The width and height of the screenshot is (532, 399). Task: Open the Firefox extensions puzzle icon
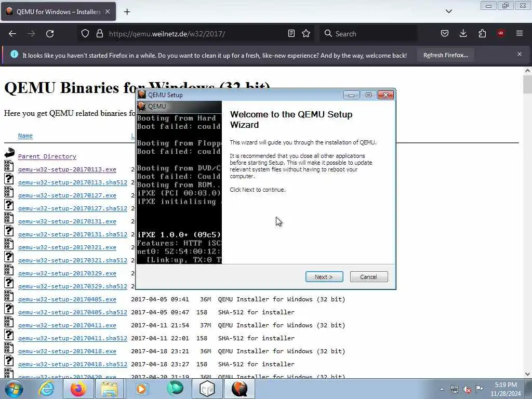482,34
